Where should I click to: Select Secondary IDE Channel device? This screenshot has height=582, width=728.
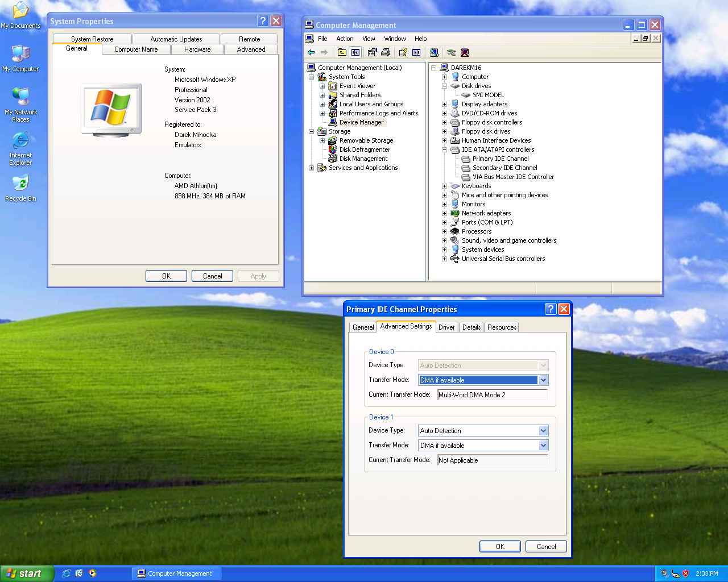click(x=504, y=168)
